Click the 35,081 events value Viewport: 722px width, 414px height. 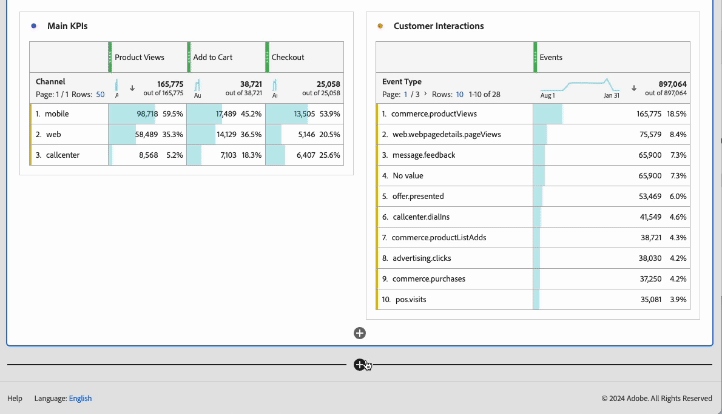[651, 299]
